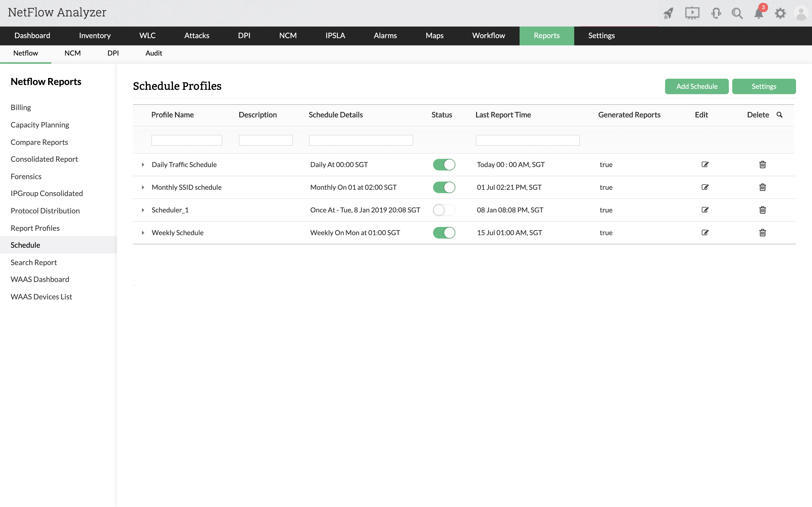Open the presentation screen icon
This screenshot has height=507, width=812.
coord(692,14)
